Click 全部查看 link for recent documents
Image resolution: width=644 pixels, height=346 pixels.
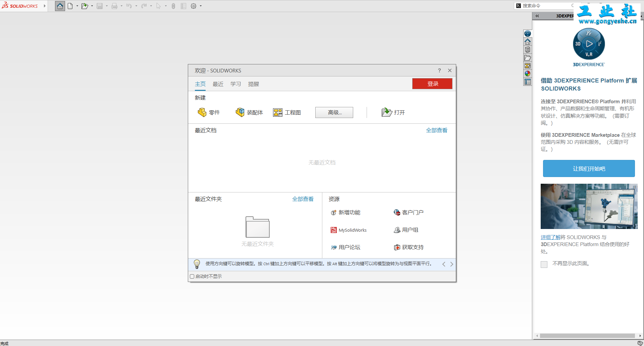click(x=437, y=130)
